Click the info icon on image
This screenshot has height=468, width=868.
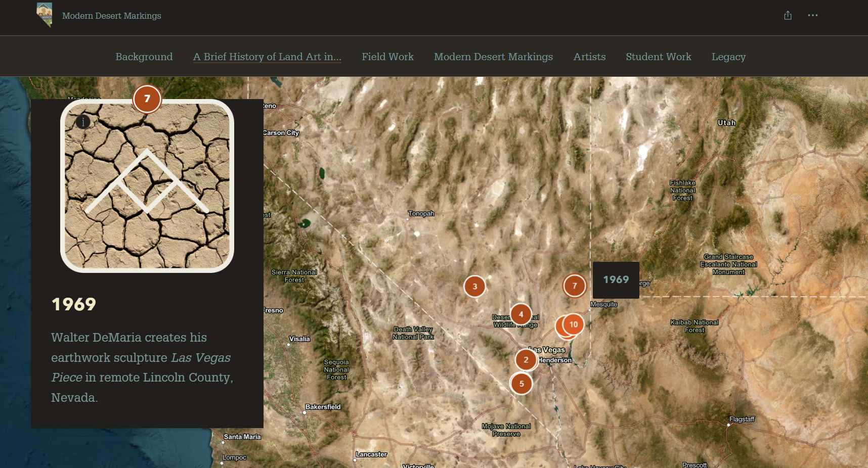pyautogui.click(x=83, y=122)
